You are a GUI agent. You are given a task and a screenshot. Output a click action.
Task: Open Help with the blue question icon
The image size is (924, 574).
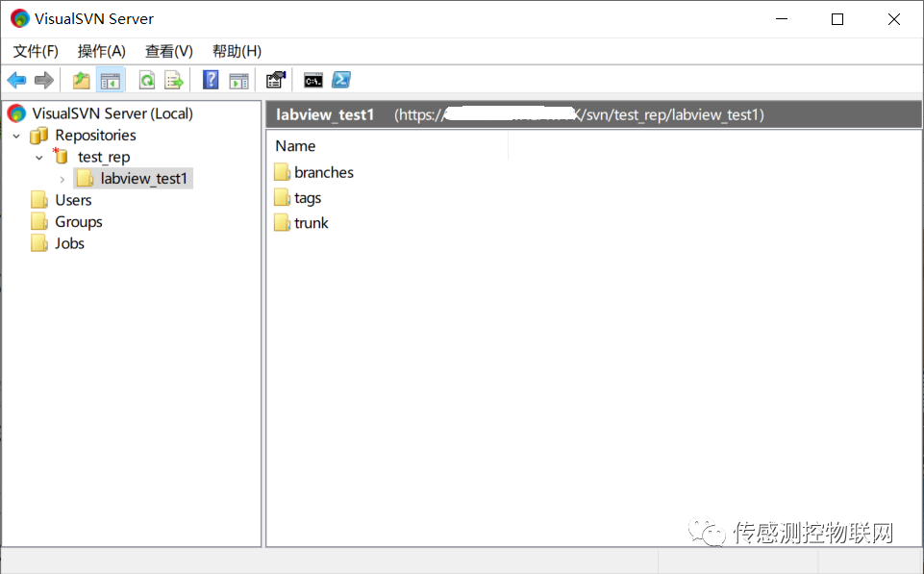[x=211, y=80]
